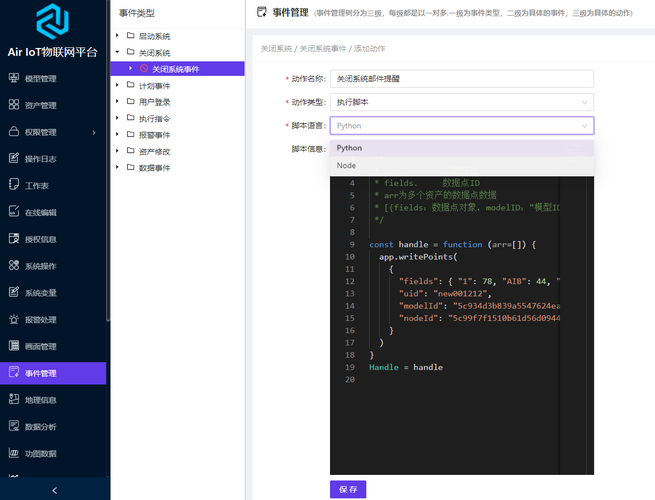Expand the 执行指令 tree node arrow
The width and height of the screenshot is (655, 500).
point(117,118)
